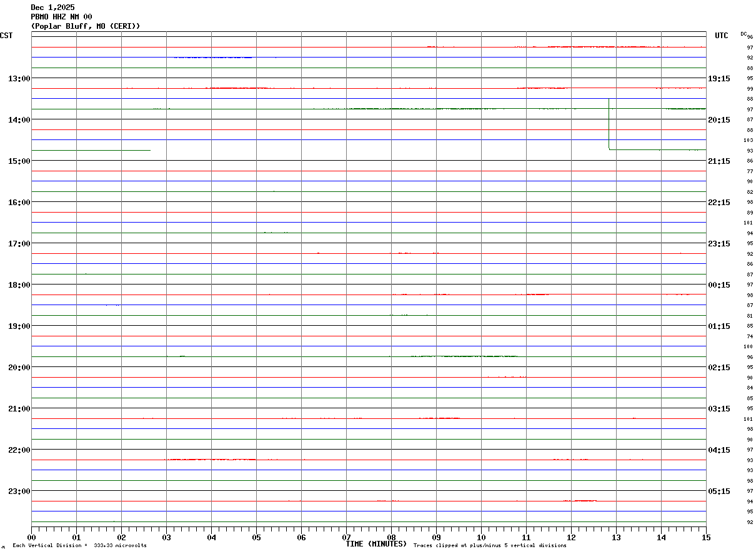
Task: Click the DC value 82
Action: click(750, 191)
